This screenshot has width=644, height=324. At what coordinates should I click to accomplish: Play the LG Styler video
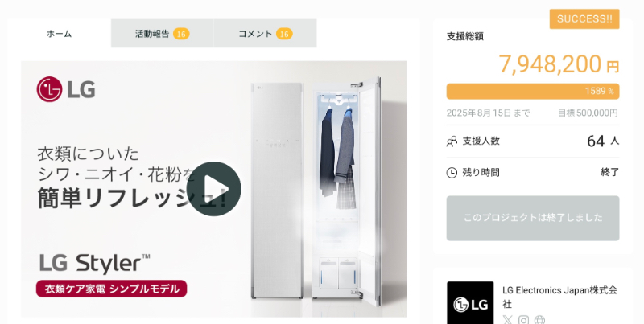(x=213, y=189)
